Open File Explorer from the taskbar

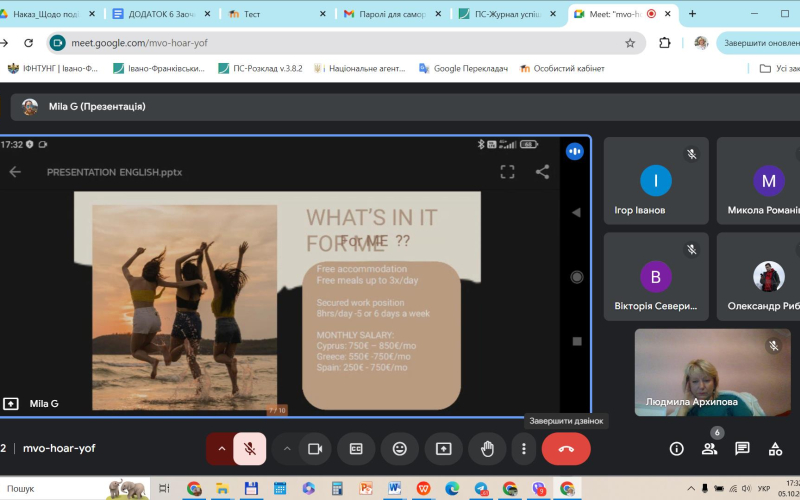click(x=221, y=489)
